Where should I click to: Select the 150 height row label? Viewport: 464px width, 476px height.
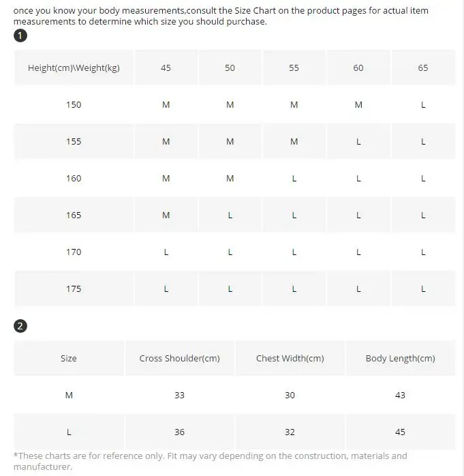(x=74, y=105)
